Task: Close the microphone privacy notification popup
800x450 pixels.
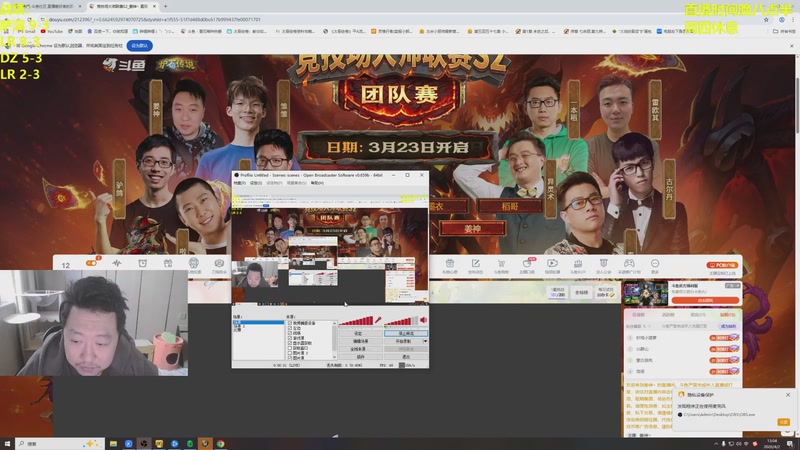Action: 788,395
